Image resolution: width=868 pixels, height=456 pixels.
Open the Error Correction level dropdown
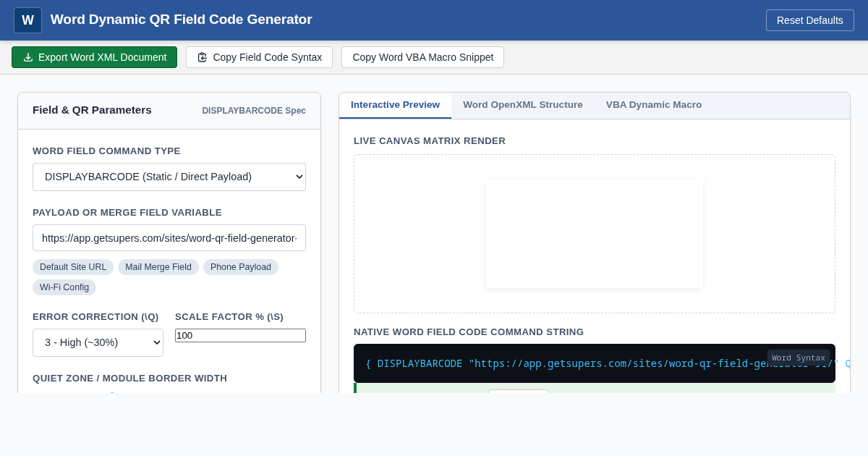pyautogui.click(x=98, y=342)
